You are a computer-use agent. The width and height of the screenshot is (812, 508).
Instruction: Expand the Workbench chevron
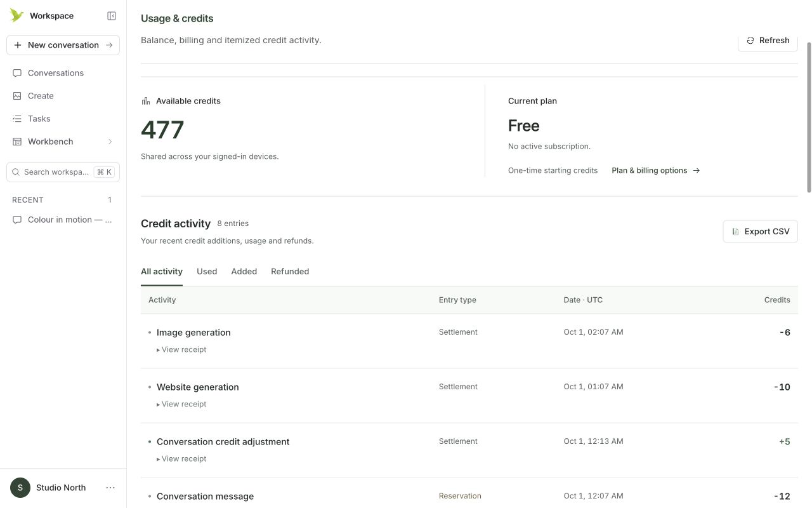[110, 142]
